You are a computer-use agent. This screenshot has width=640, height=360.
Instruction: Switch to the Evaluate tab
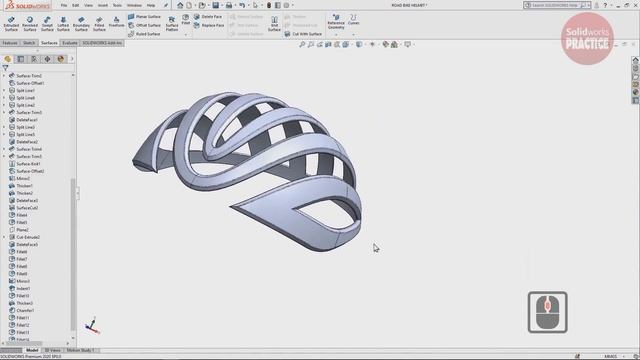[70, 43]
